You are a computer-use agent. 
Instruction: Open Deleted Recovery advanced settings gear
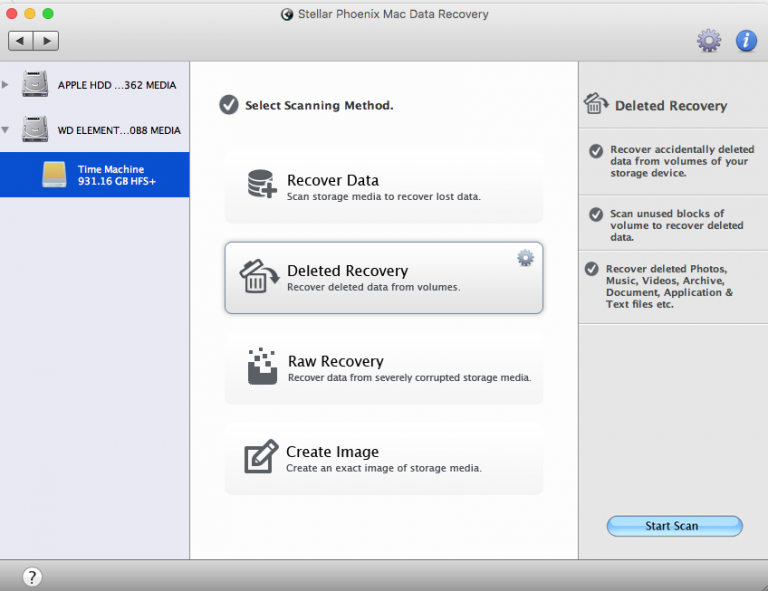526,258
